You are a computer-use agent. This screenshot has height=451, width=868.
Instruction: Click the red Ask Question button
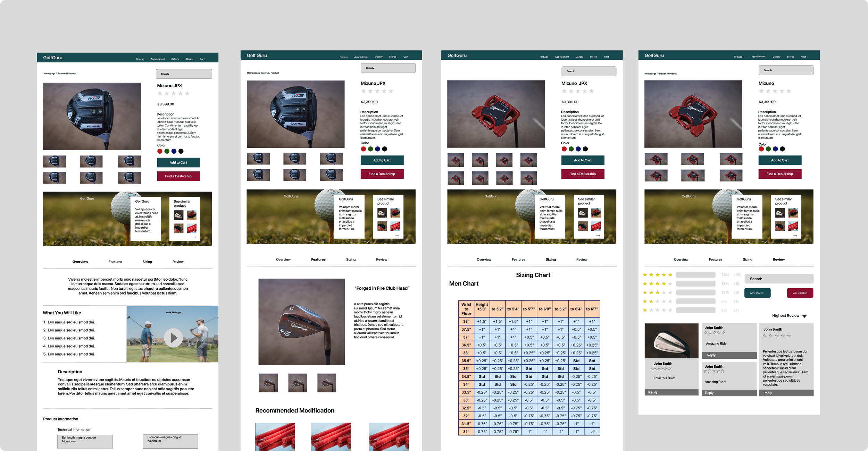[800, 293]
